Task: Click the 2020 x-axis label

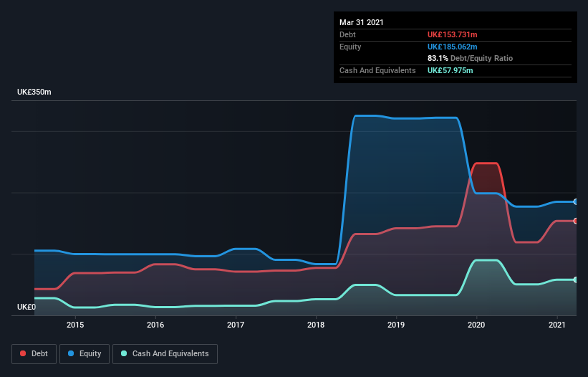Action: [476, 325]
